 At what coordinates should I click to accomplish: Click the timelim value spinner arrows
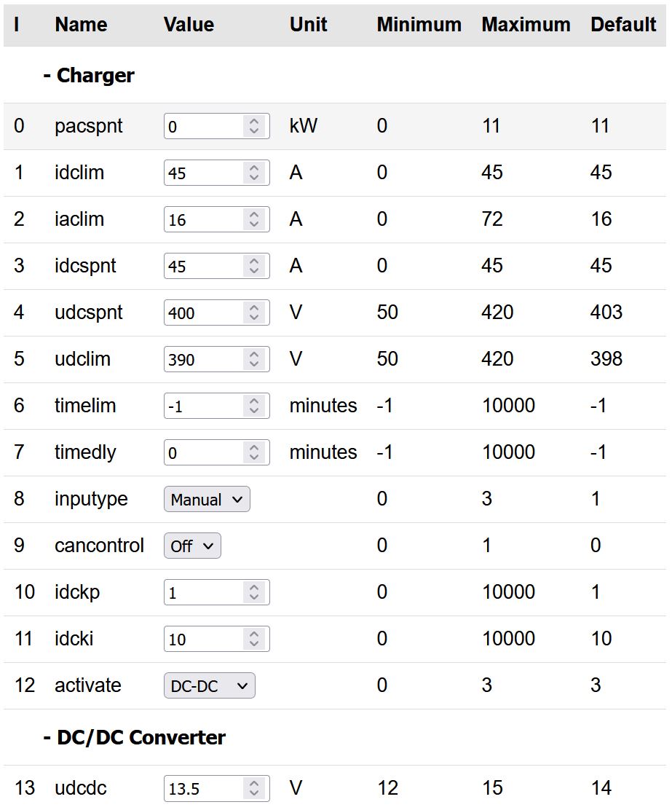[x=253, y=406]
